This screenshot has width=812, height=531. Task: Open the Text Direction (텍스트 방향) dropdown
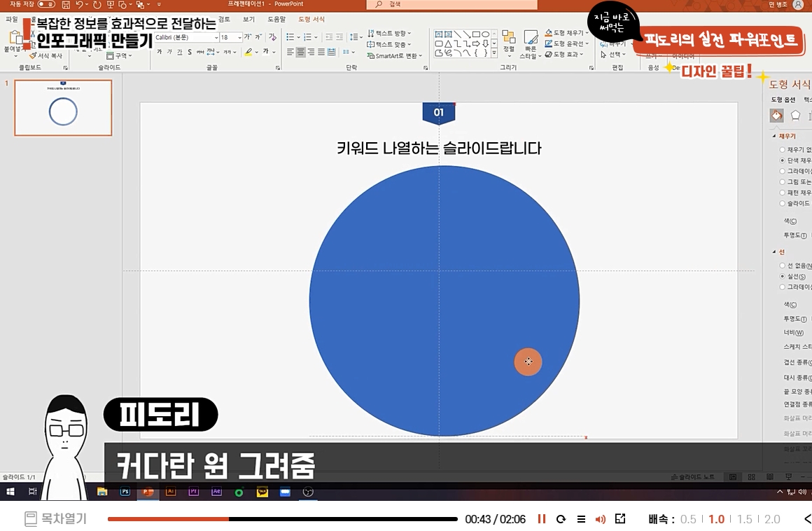coord(389,33)
